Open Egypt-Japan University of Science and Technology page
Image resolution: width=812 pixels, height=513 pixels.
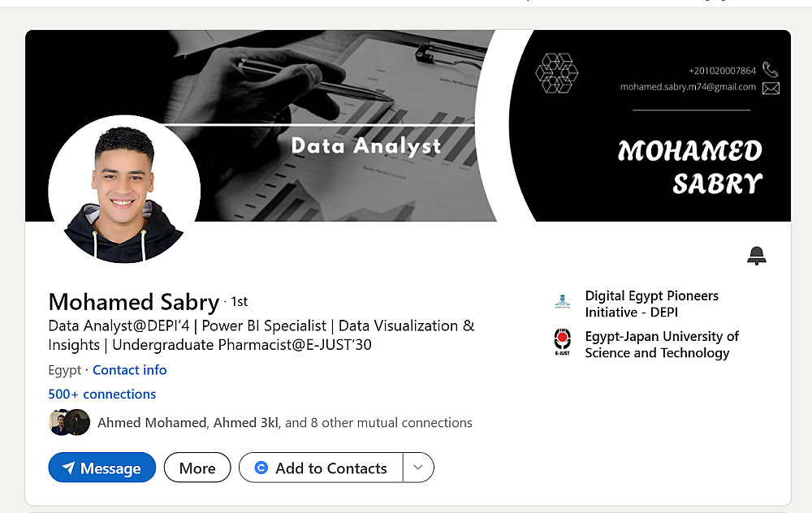tap(662, 344)
